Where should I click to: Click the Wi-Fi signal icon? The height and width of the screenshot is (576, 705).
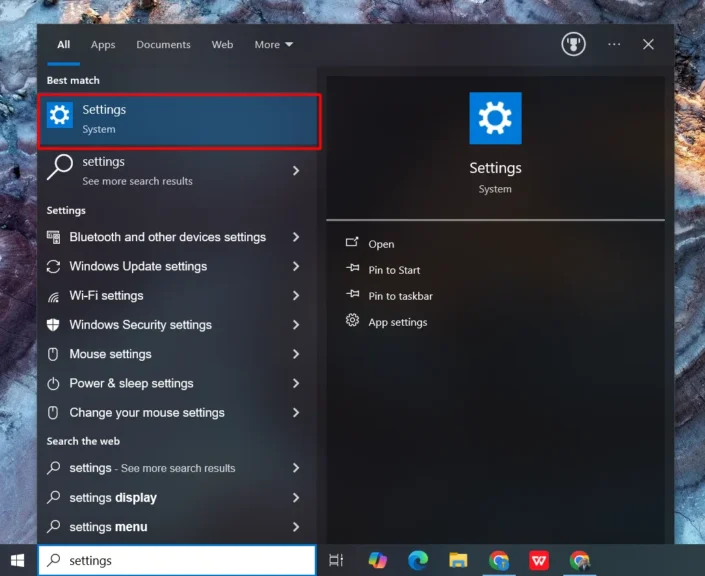tap(54, 297)
